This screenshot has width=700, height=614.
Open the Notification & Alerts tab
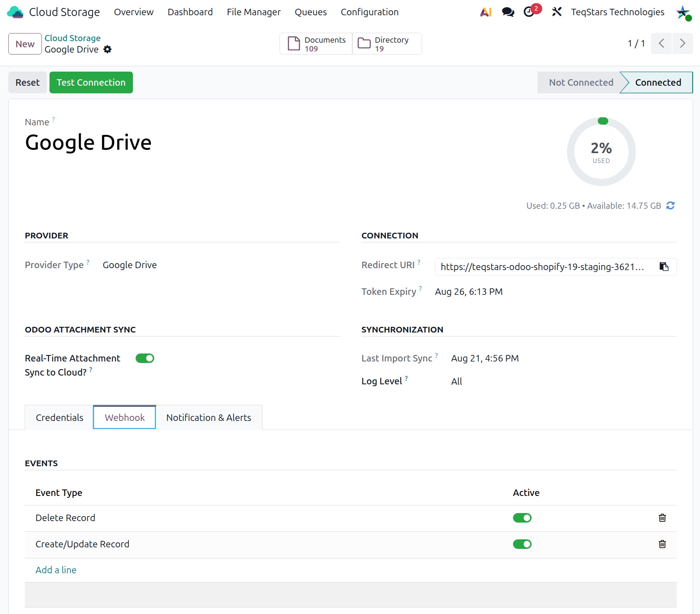click(209, 418)
